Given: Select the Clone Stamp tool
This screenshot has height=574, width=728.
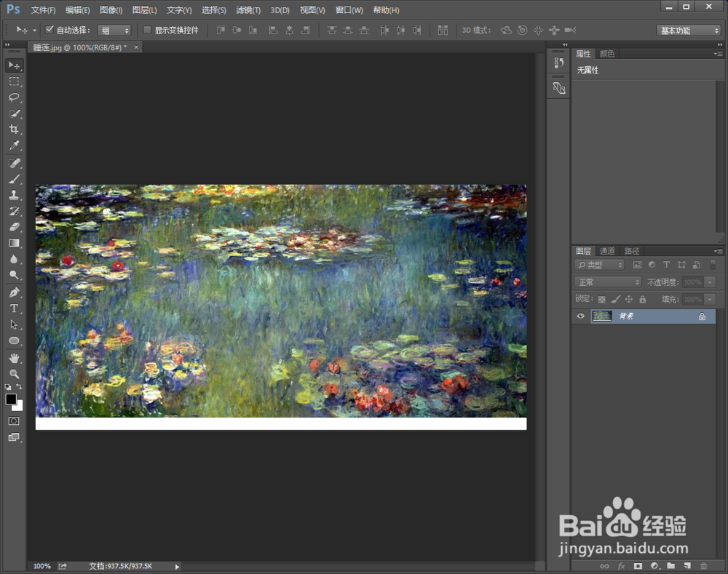Looking at the screenshot, I should (x=14, y=195).
